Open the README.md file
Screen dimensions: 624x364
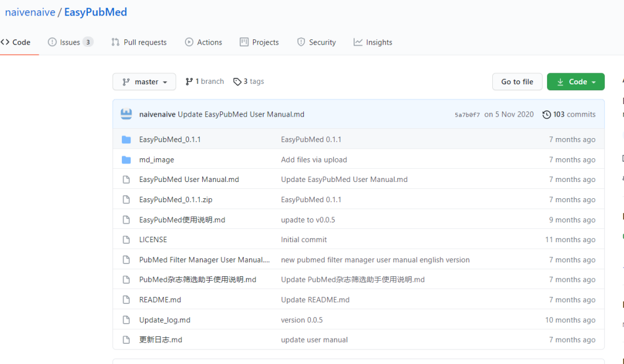click(x=160, y=299)
